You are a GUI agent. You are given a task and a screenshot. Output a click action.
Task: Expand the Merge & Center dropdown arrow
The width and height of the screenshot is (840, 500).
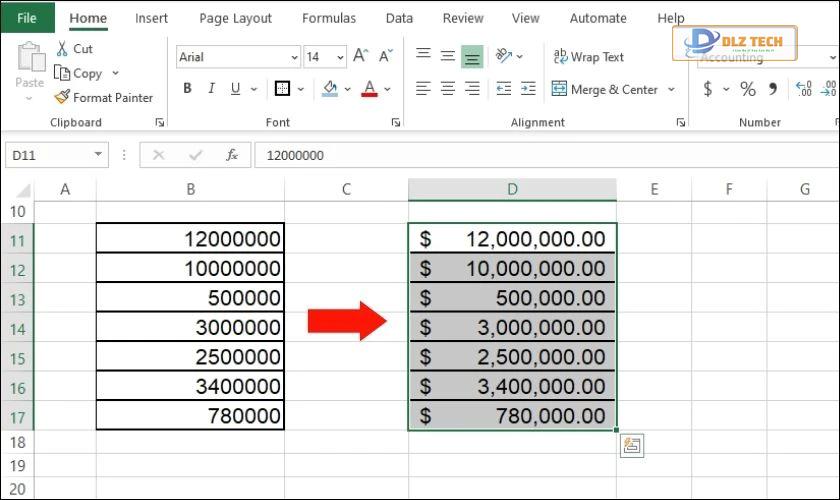tap(671, 89)
